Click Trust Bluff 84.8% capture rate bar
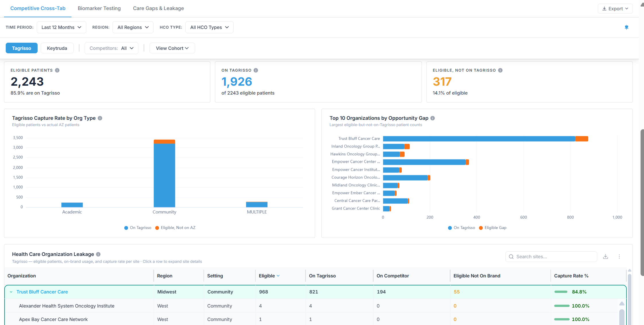 (561, 292)
